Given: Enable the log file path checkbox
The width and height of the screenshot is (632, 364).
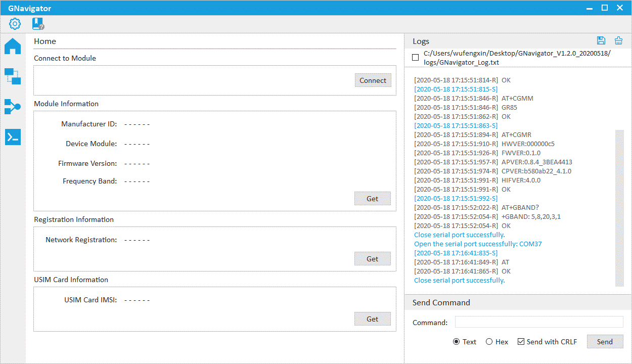Looking at the screenshot, I should pos(416,58).
